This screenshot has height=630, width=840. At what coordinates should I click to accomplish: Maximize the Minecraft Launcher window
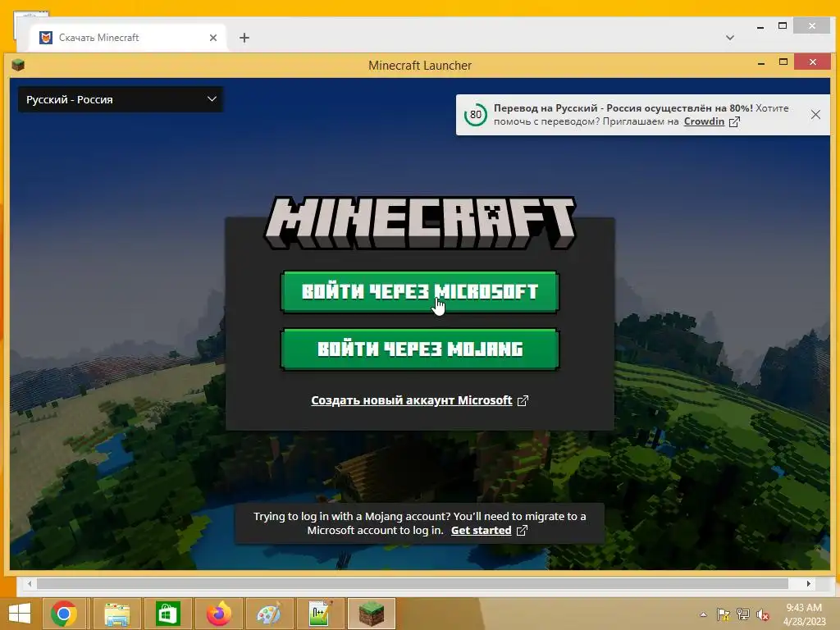[x=783, y=62]
